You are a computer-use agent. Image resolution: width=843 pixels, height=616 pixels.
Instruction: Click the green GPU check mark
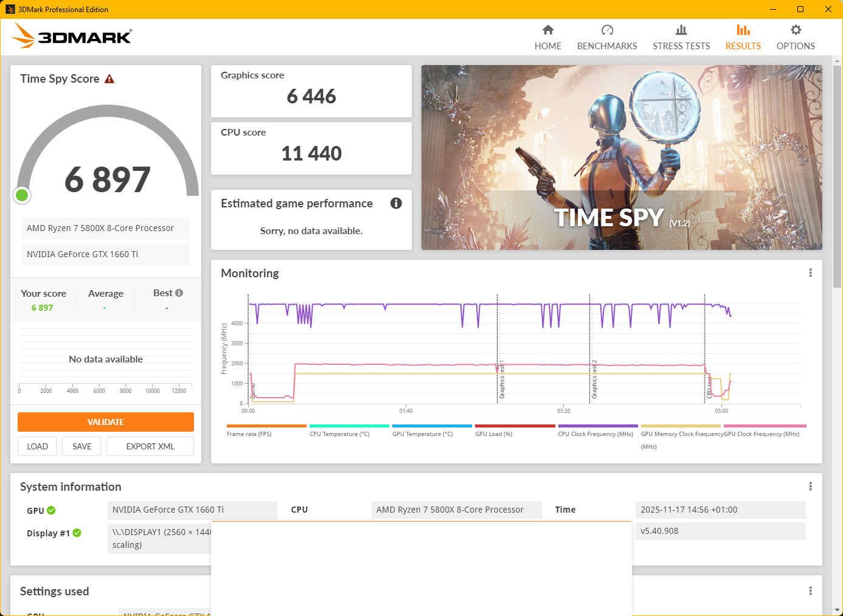(51, 510)
